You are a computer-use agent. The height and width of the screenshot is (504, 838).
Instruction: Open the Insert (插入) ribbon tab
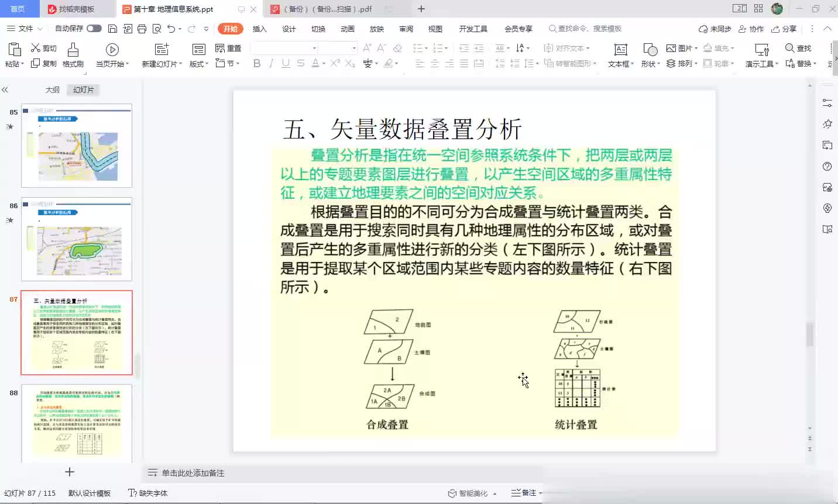[x=259, y=29]
